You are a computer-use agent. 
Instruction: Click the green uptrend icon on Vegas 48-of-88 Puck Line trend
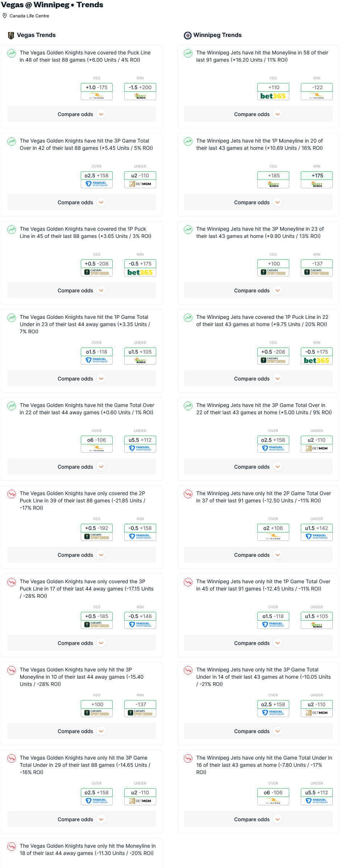tap(12, 54)
